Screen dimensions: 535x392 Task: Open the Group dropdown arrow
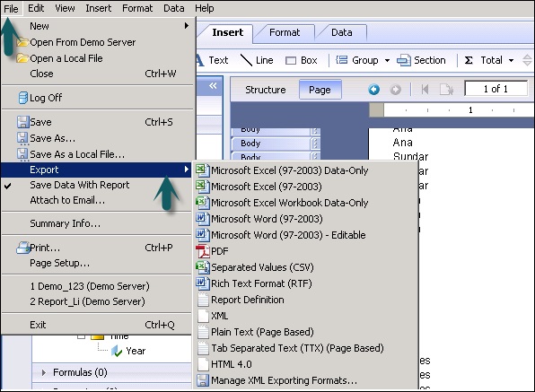coord(387,61)
